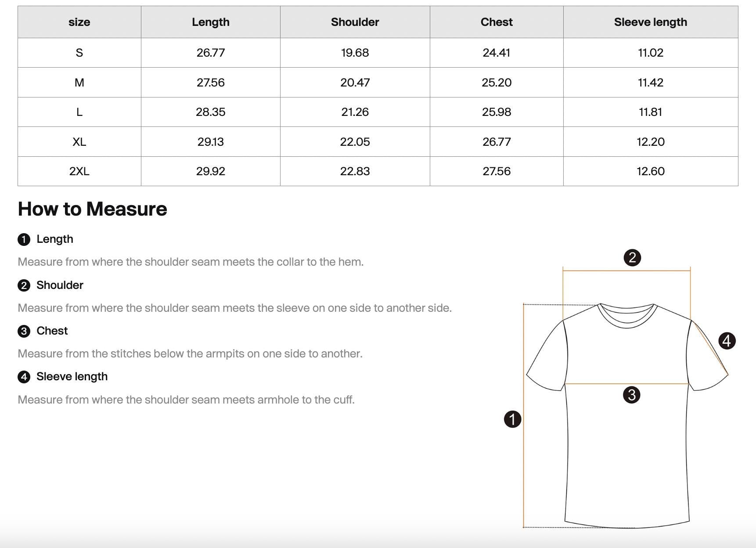This screenshot has height=548, width=756.
Task: Click the How to Measure heading
Action: [92, 209]
